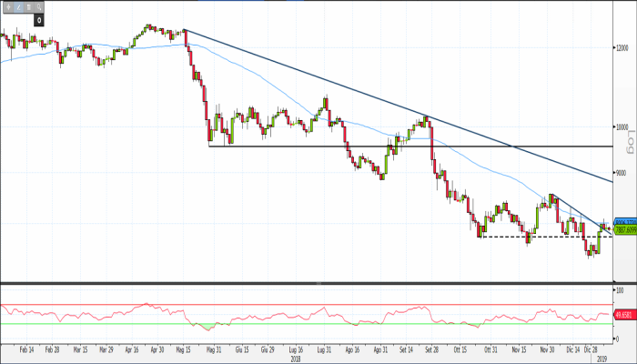
Task: Select the long descending trendline
Action: click(x=364, y=94)
